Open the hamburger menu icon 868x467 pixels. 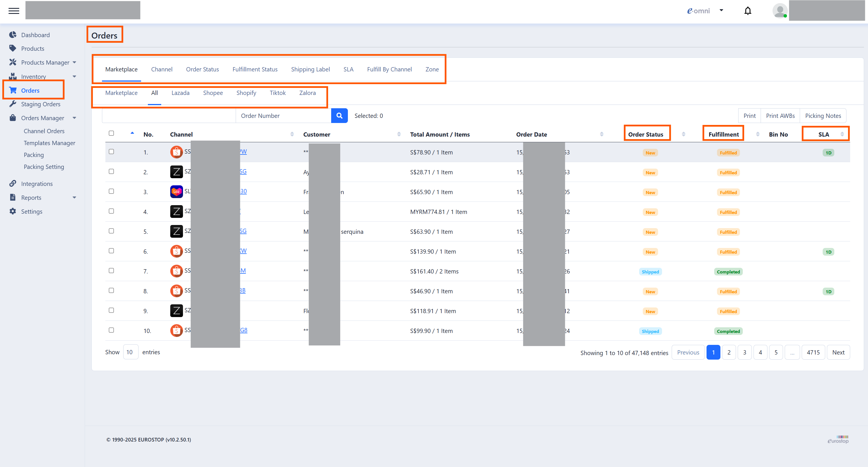(x=14, y=11)
